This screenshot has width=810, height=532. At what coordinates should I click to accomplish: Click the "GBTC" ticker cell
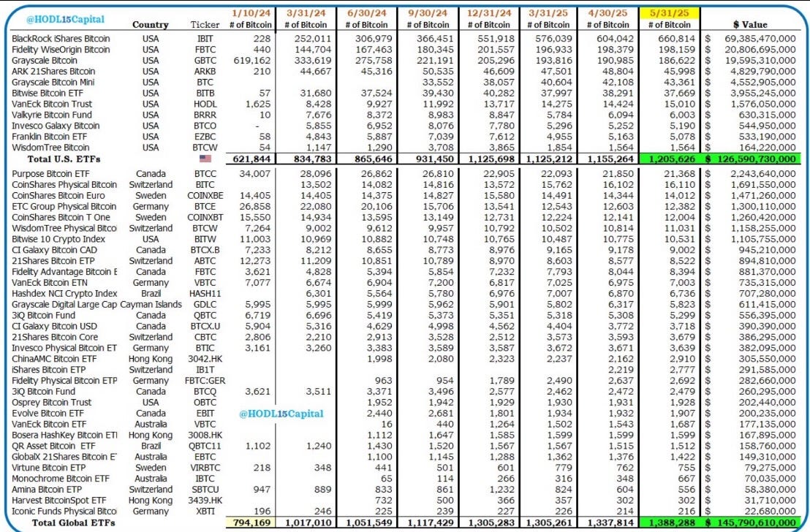coord(205,61)
